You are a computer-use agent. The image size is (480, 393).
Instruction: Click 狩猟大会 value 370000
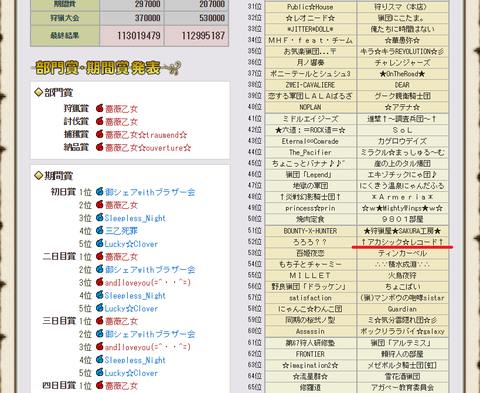click(x=148, y=18)
